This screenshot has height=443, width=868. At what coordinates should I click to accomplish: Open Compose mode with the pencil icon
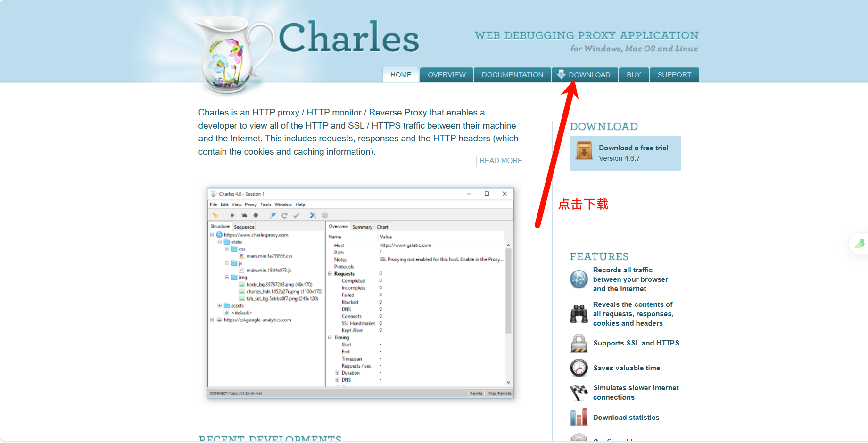tap(273, 215)
